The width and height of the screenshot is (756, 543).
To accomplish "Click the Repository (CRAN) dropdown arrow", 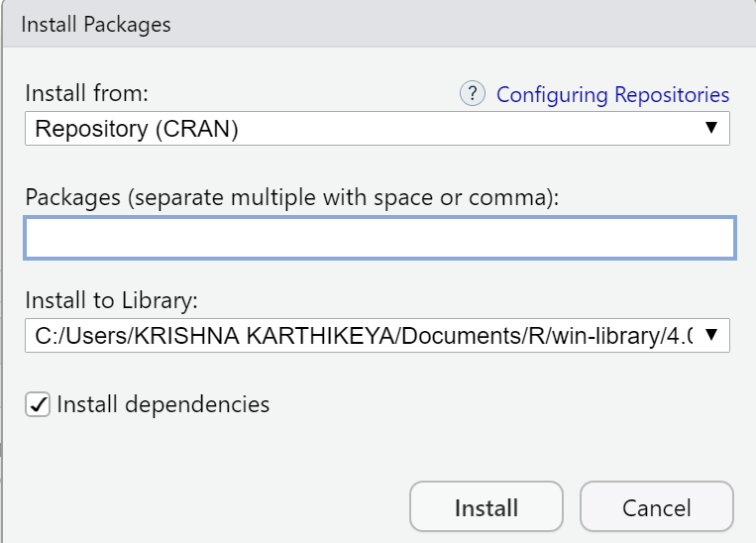I will tap(710, 129).
